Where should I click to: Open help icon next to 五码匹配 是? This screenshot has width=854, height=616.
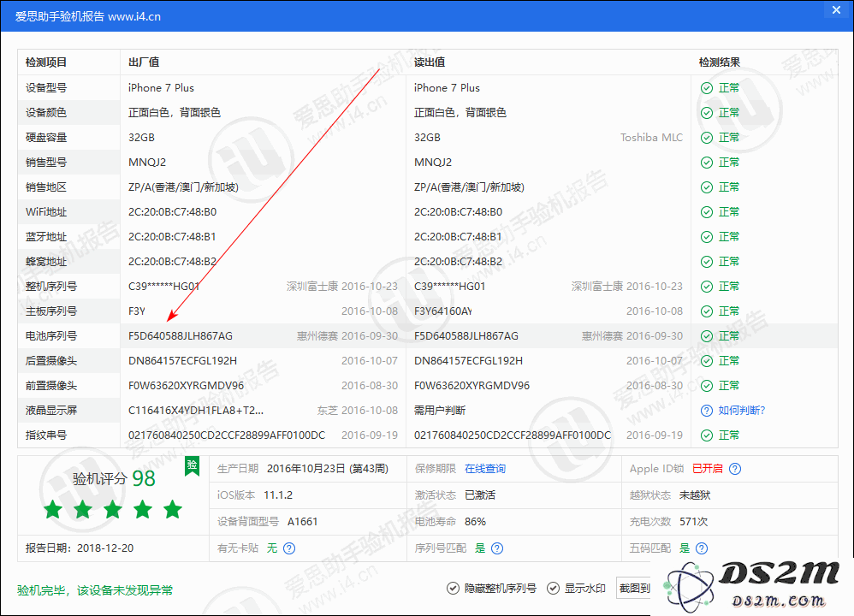coord(702,548)
